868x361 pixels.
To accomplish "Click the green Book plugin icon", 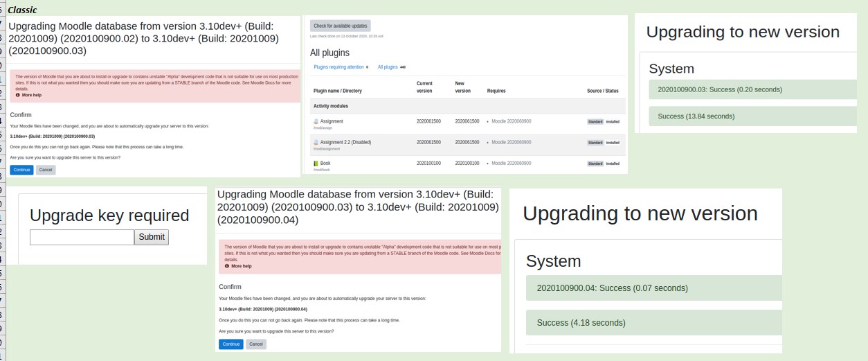I will tap(316, 164).
